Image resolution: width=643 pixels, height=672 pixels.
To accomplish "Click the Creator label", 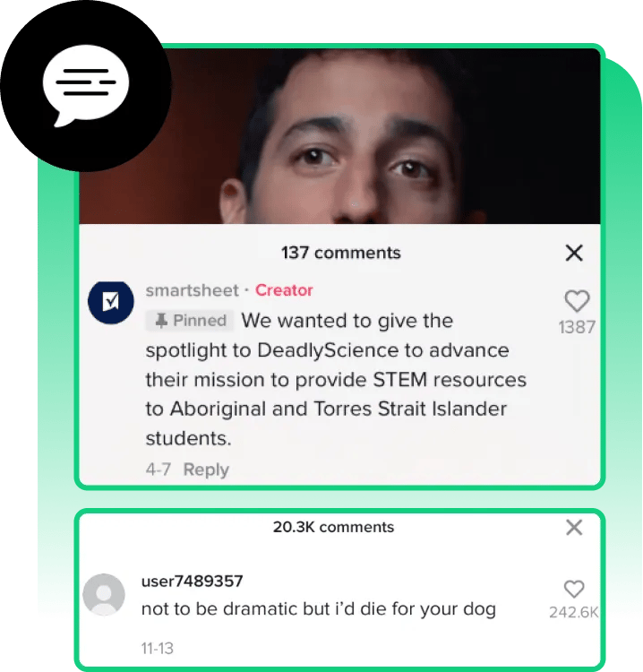I will [x=284, y=290].
